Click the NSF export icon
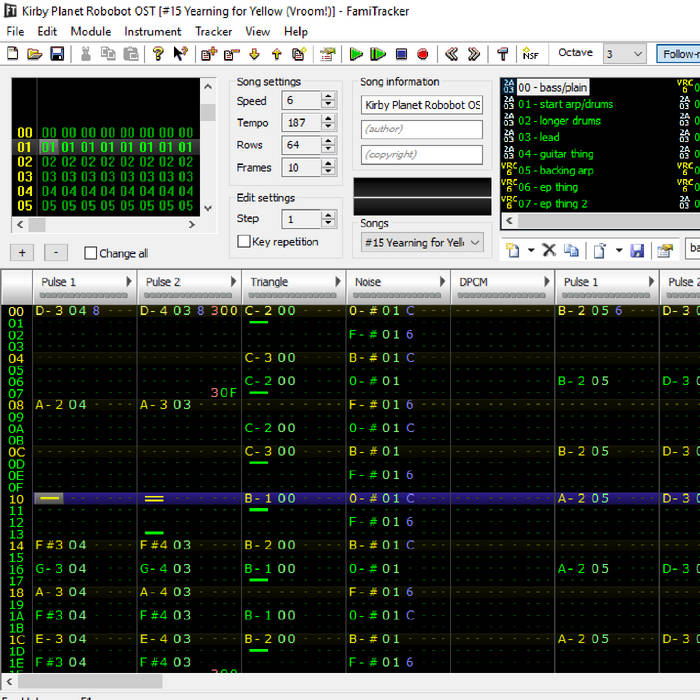The width and height of the screenshot is (700, 700). 530,54
